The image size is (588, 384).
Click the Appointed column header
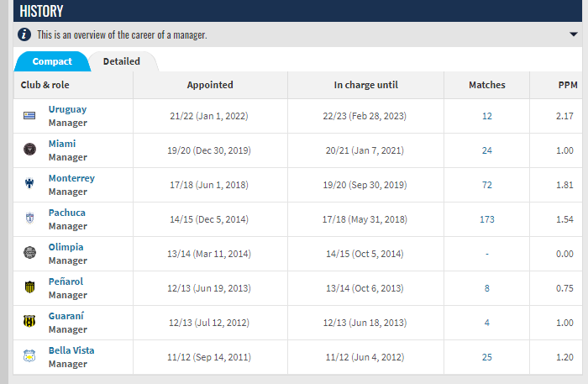point(210,85)
